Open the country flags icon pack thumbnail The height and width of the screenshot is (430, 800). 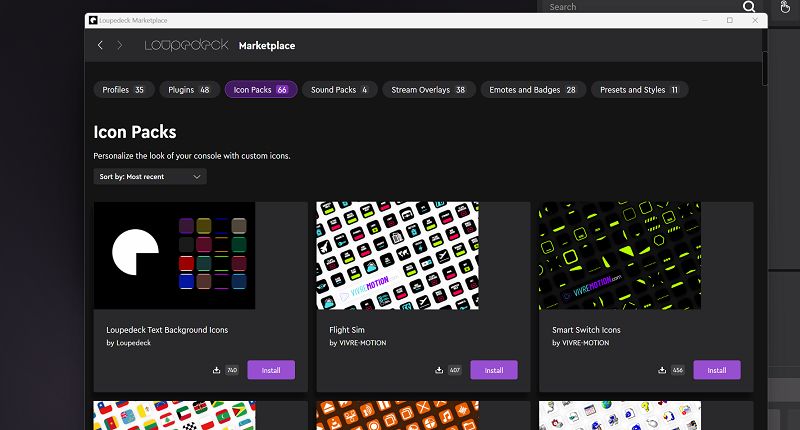[x=174, y=415]
